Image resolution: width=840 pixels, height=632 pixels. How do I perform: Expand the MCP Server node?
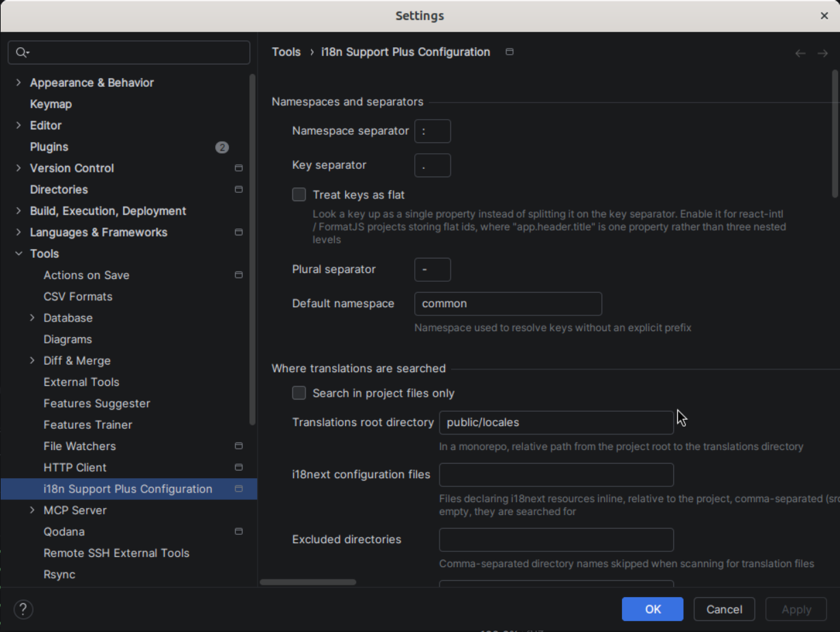tap(32, 510)
